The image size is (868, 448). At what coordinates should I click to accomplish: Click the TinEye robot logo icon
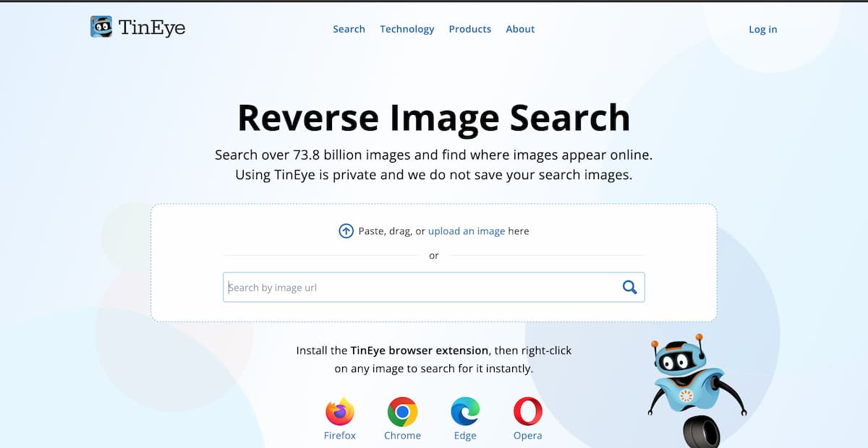(x=101, y=27)
